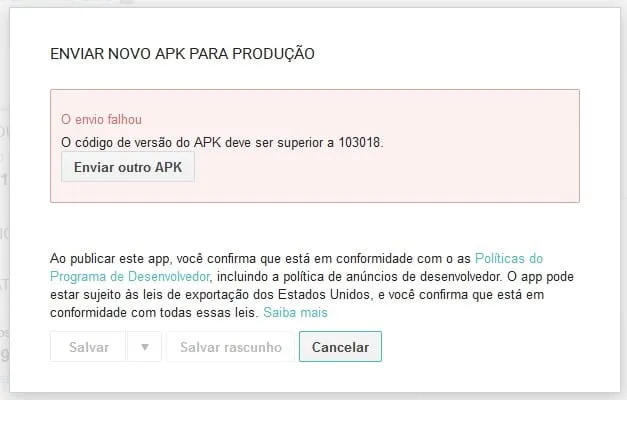Screen dimensions: 627x428
Task: Click the version number 103018
Action: (359, 142)
